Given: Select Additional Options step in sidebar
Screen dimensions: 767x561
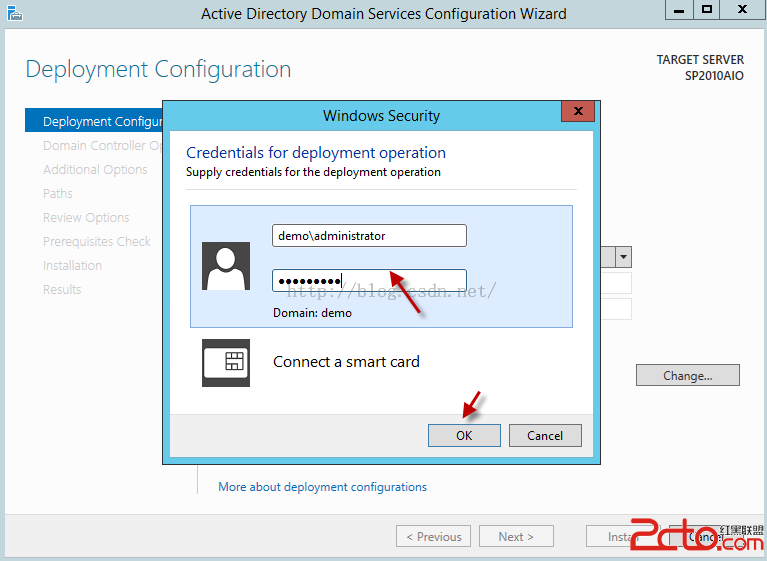Looking at the screenshot, I should click(95, 169).
